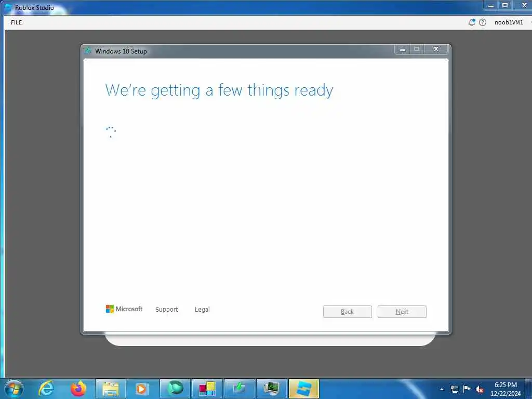Viewport: 532px width, 399px height.
Task: Switch to Roblox Studio taskbar button
Action: click(x=303, y=389)
